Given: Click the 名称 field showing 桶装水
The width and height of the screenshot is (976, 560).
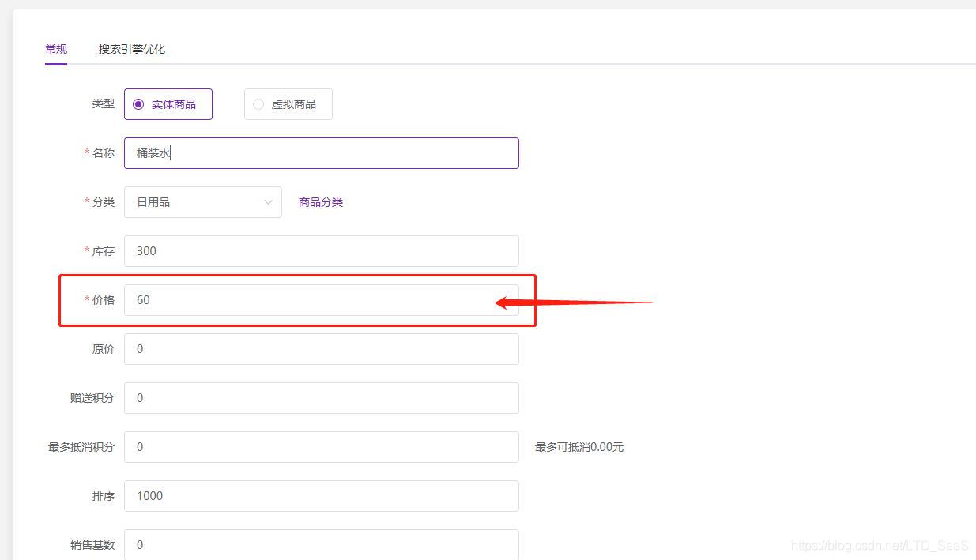Looking at the screenshot, I should pos(321,152).
